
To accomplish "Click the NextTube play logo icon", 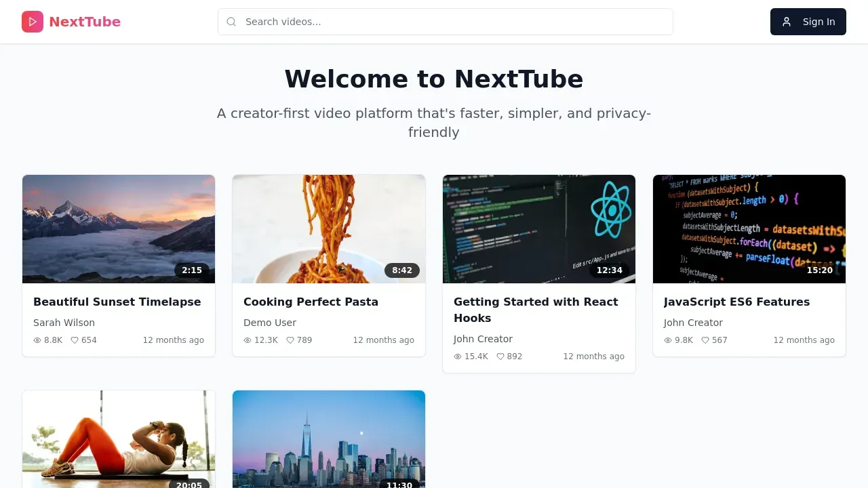I will tap(33, 22).
